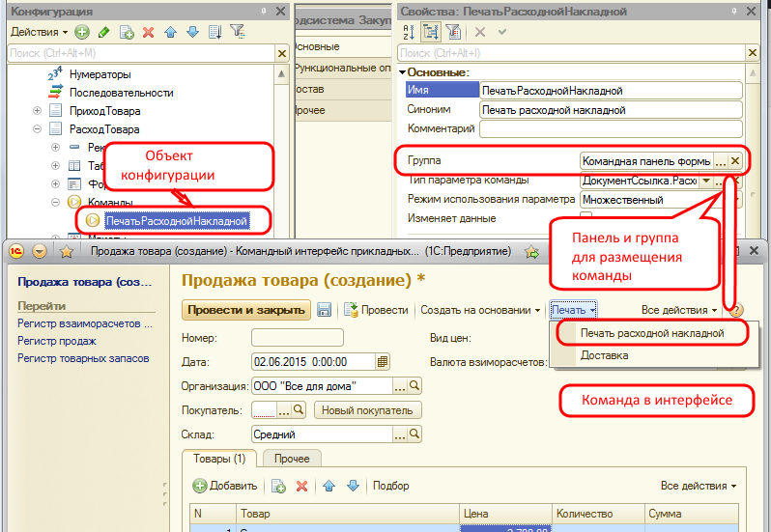Click the Провести и закрыть button

[x=245, y=310]
